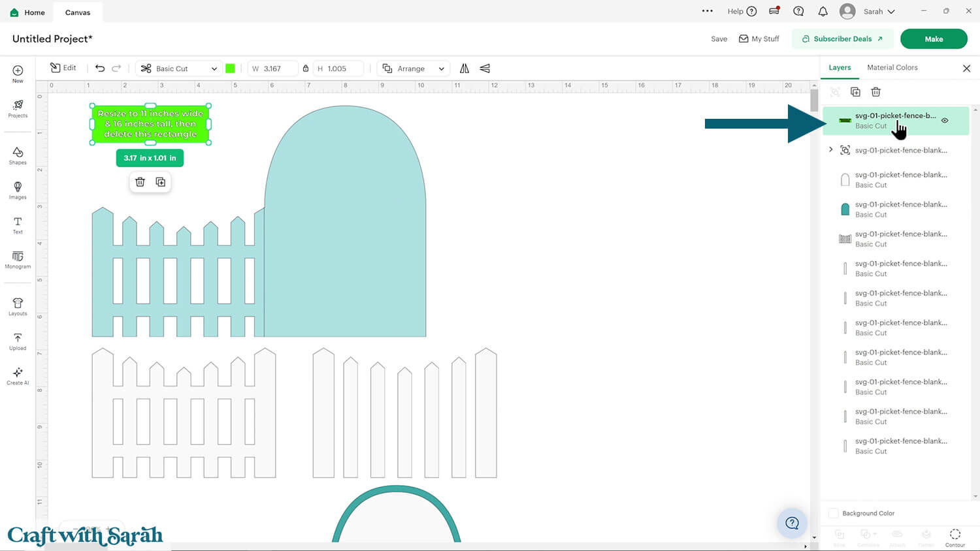Viewport: 980px width, 551px height.
Task: Click the green color swatch in toolbar
Action: [x=230, y=69]
